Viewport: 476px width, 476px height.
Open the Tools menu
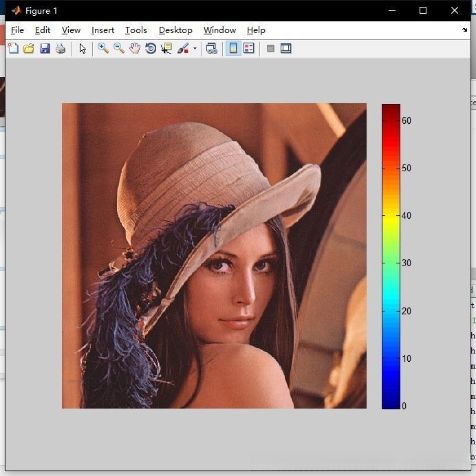136,30
